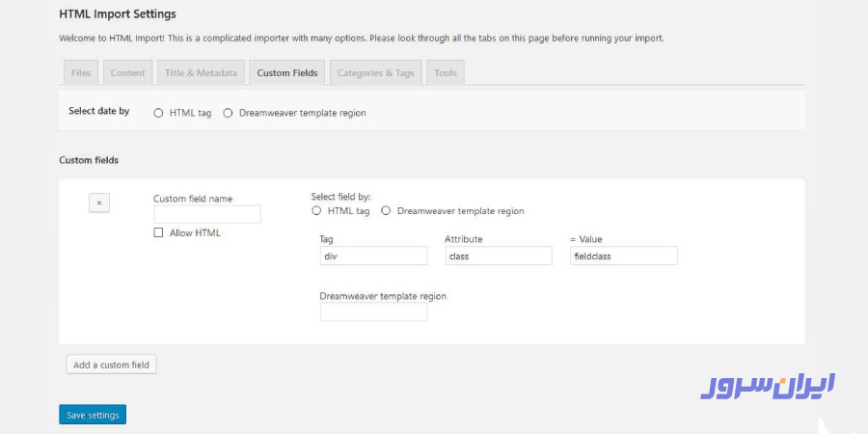The image size is (868, 434).
Task: Switch to the Content tab
Action: 127,73
